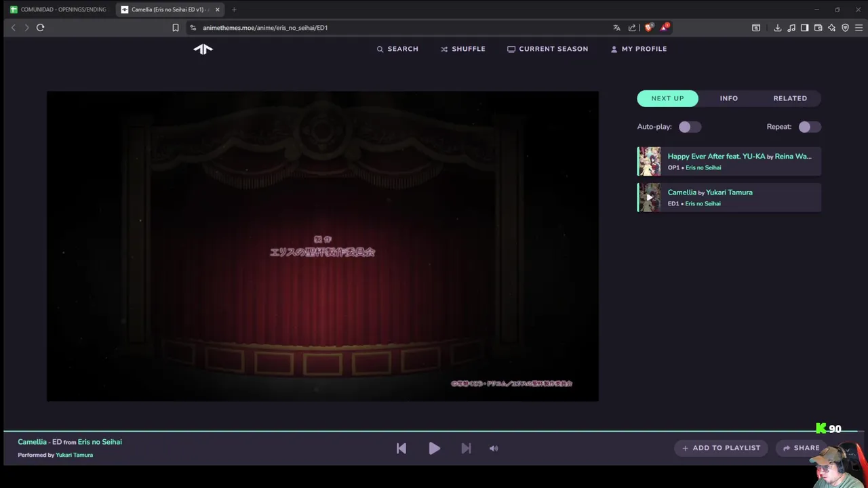Switch to the Info tab
This screenshot has width=868, height=488.
tap(728, 98)
